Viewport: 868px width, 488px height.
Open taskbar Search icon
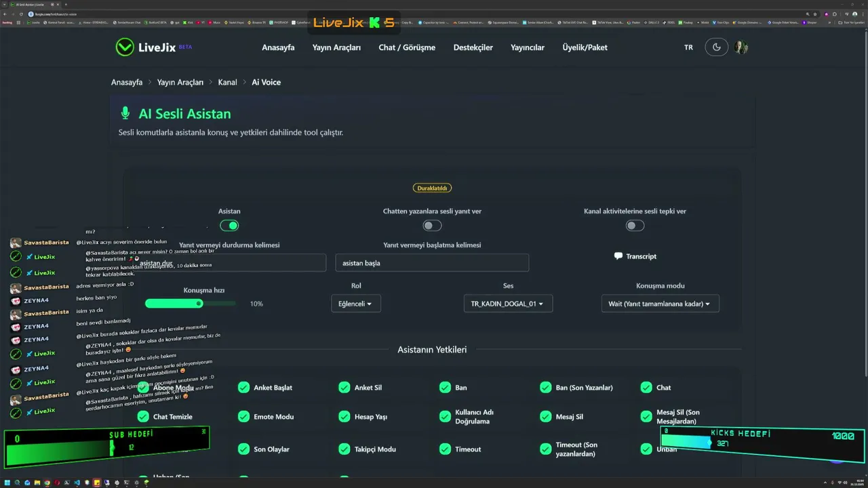tap(18, 483)
